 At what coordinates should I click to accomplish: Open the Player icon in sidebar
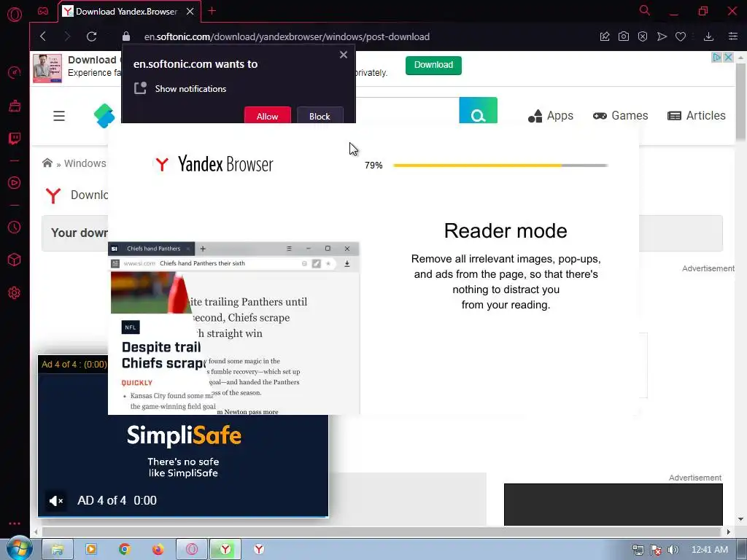click(x=15, y=183)
